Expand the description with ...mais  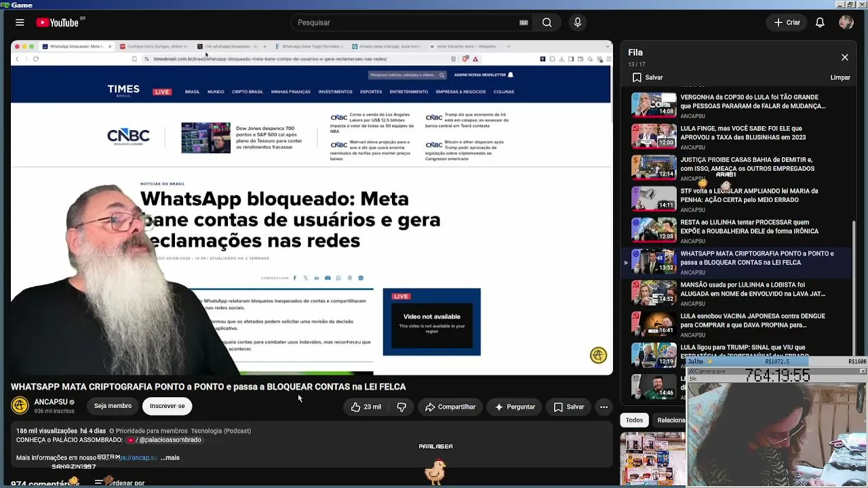(170, 457)
